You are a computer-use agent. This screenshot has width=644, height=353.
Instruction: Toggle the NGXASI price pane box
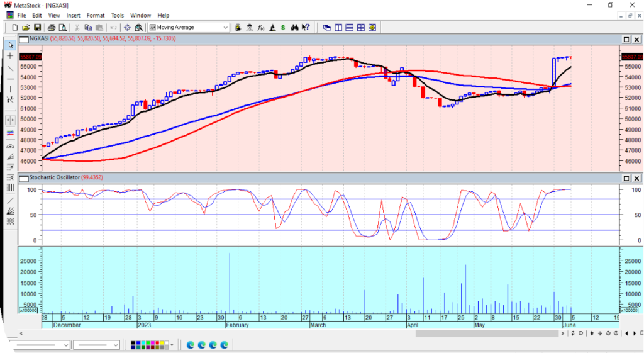click(x=24, y=39)
